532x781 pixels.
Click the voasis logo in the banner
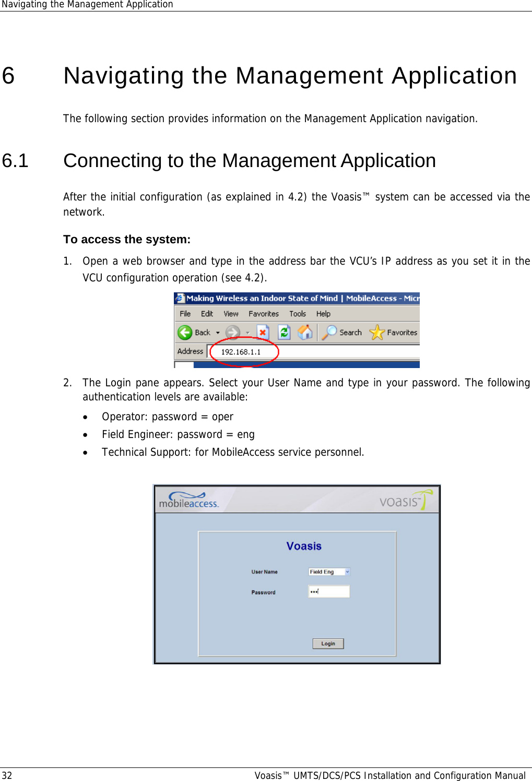click(x=406, y=500)
